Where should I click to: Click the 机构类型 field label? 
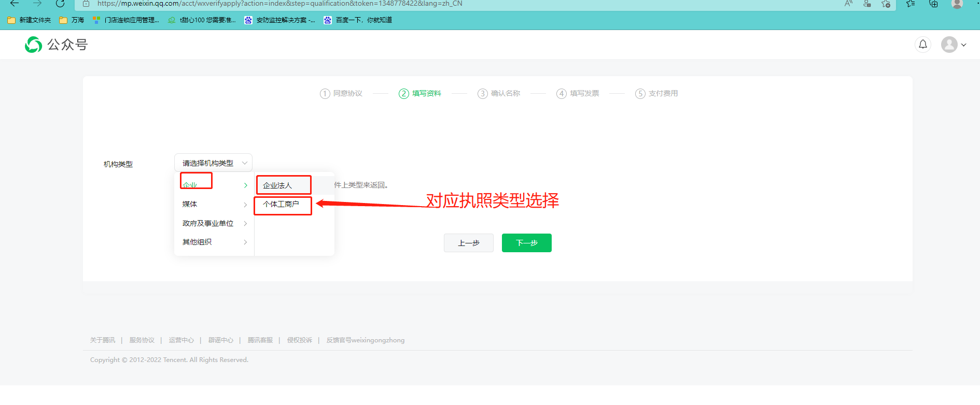click(x=118, y=164)
